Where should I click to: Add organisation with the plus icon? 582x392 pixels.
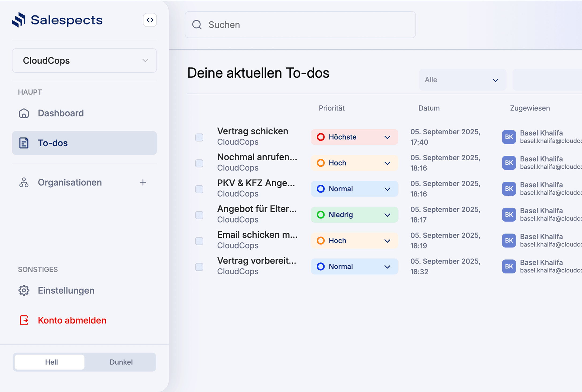click(143, 183)
